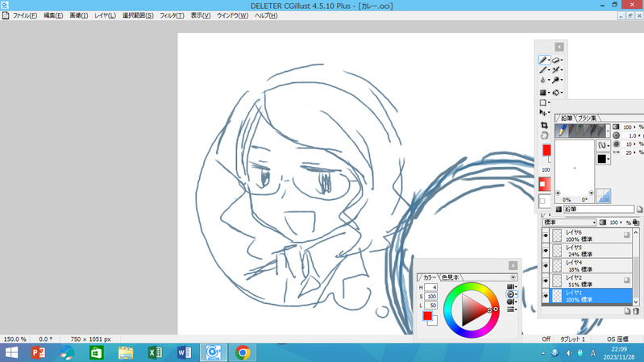Click the タブレット 1 status item
The width and height of the screenshot is (644, 362).
click(x=572, y=339)
